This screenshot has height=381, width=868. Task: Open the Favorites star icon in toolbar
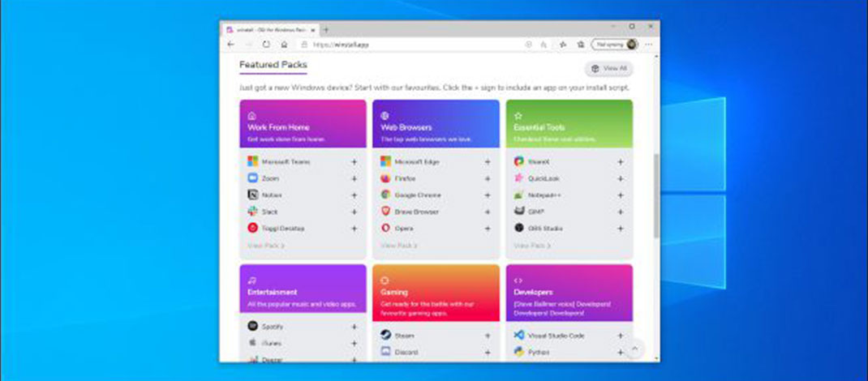(563, 45)
